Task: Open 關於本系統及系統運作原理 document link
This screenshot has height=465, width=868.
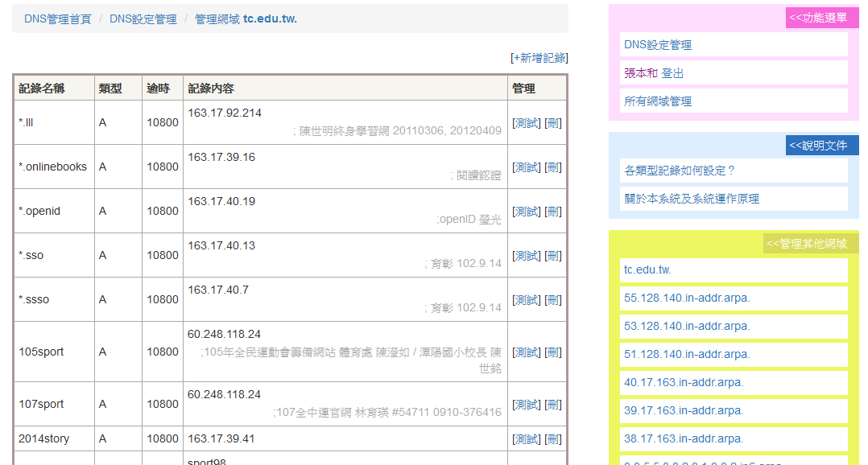Action: [692, 199]
